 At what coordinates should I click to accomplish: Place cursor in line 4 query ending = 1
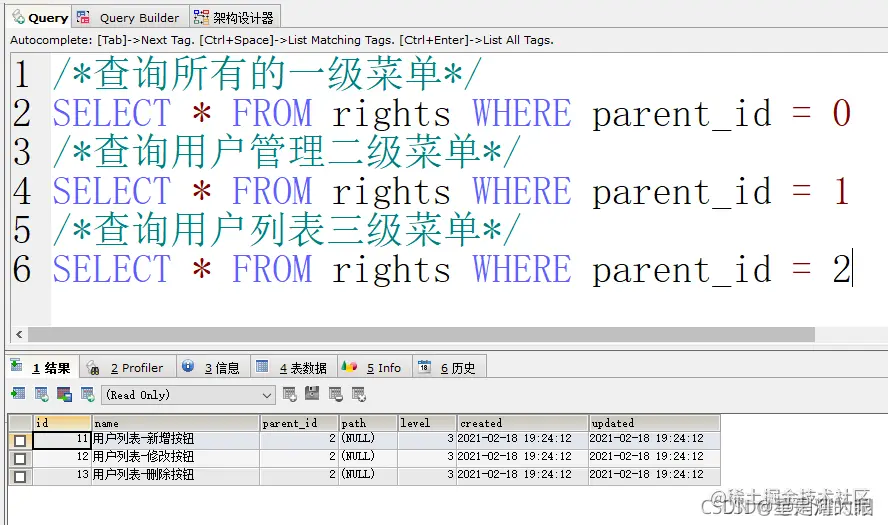(x=451, y=191)
